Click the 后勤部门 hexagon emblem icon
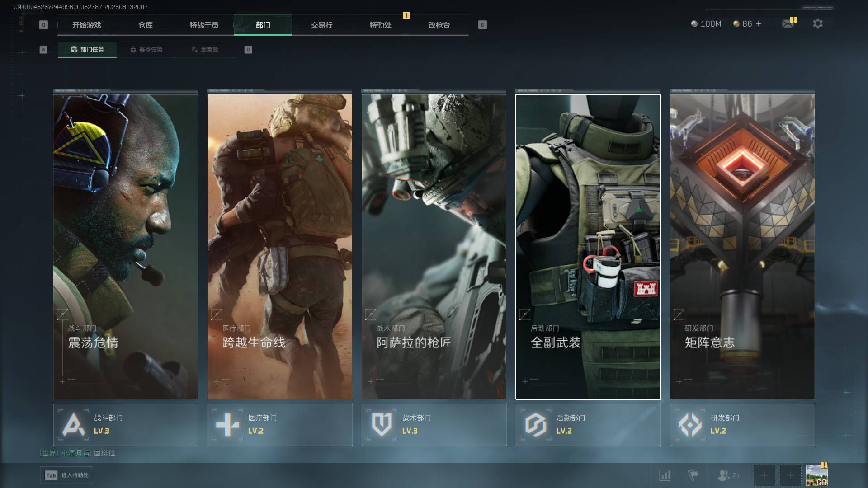Screen dimensions: 868x488 536,425
